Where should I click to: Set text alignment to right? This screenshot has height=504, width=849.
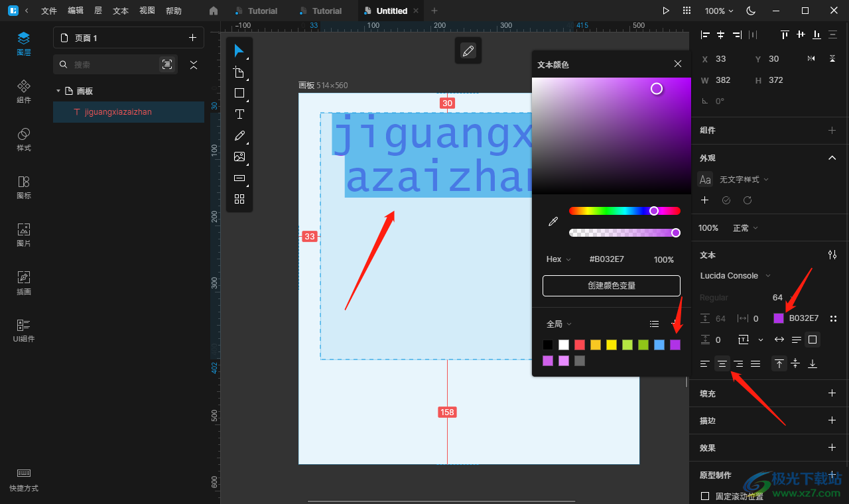pos(738,363)
